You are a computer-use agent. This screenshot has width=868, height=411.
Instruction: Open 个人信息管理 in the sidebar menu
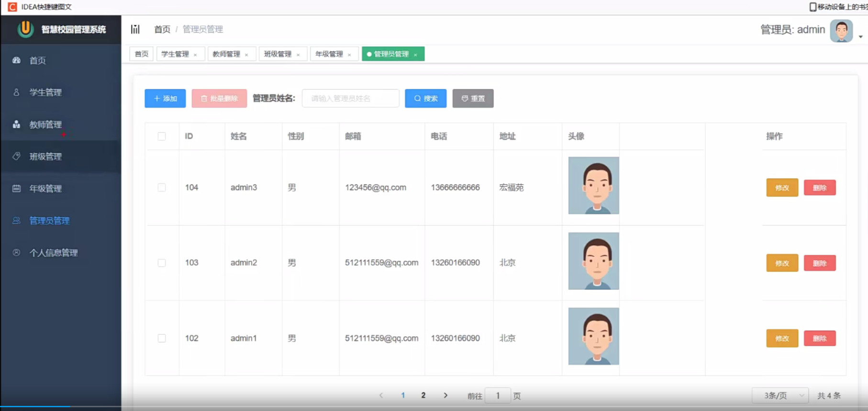click(61, 252)
